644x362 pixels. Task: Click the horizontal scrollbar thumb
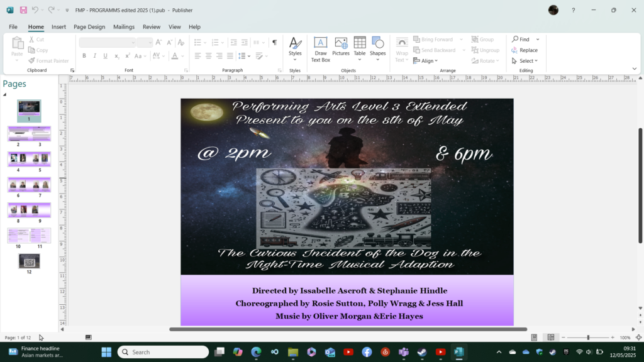(x=348, y=329)
